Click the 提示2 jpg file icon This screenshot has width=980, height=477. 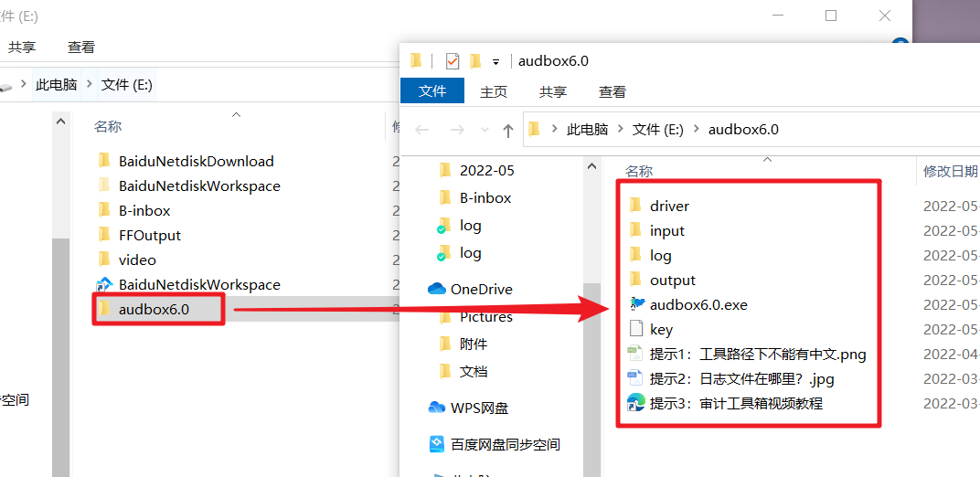(635, 378)
